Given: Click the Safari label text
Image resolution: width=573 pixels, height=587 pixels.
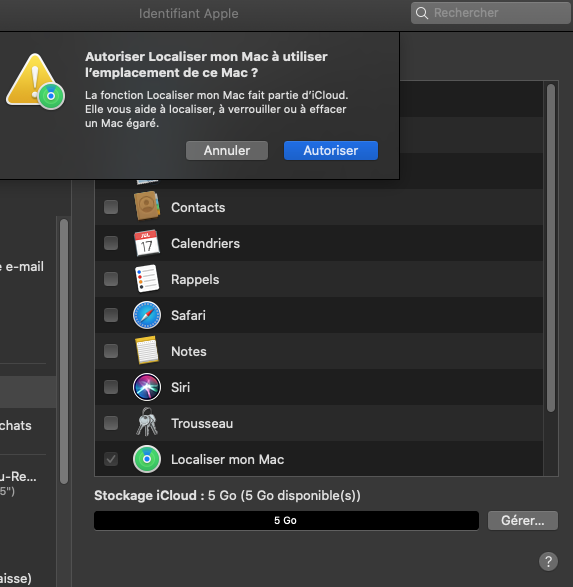Looking at the screenshot, I should [188, 315].
